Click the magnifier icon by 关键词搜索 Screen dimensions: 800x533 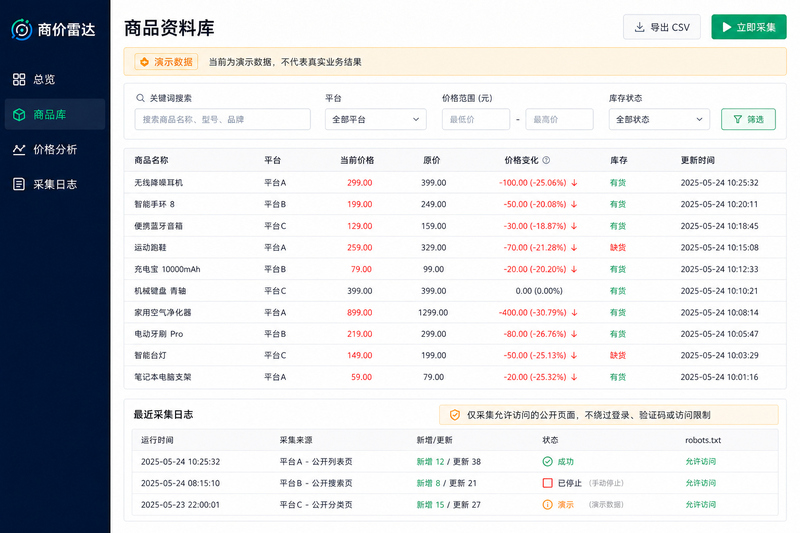140,98
